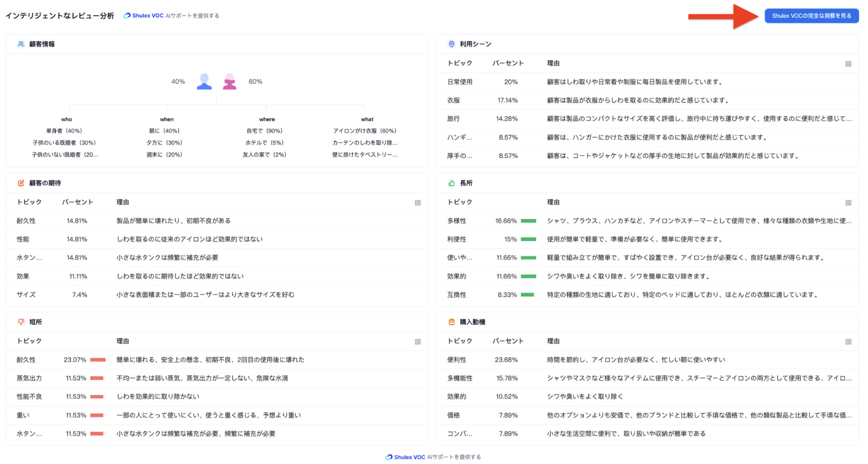Click the thumbs-up icon beside 長所
This screenshot has width=868, height=464.
pos(450,183)
